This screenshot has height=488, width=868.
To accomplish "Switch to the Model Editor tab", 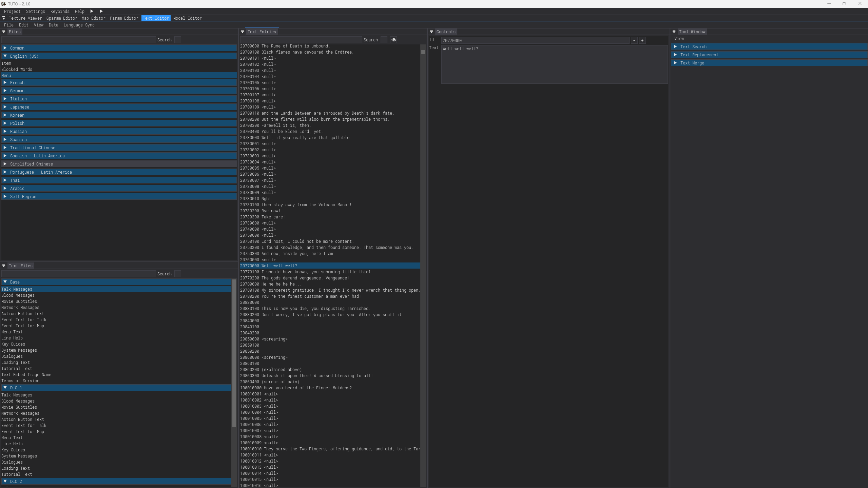I will pos(188,18).
